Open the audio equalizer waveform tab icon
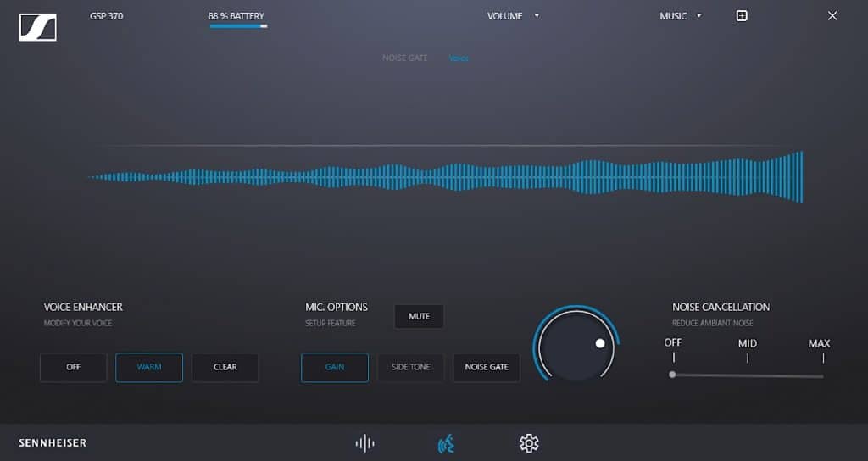 (364, 443)
